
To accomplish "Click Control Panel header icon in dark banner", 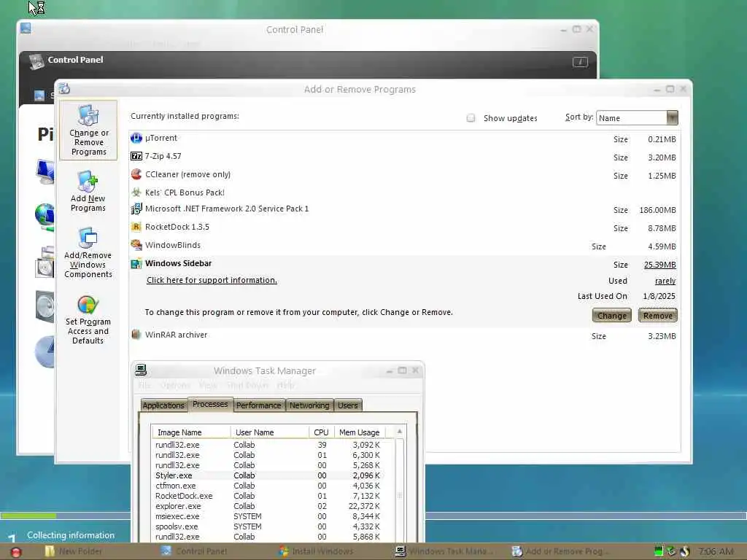I will pos(36,61).
